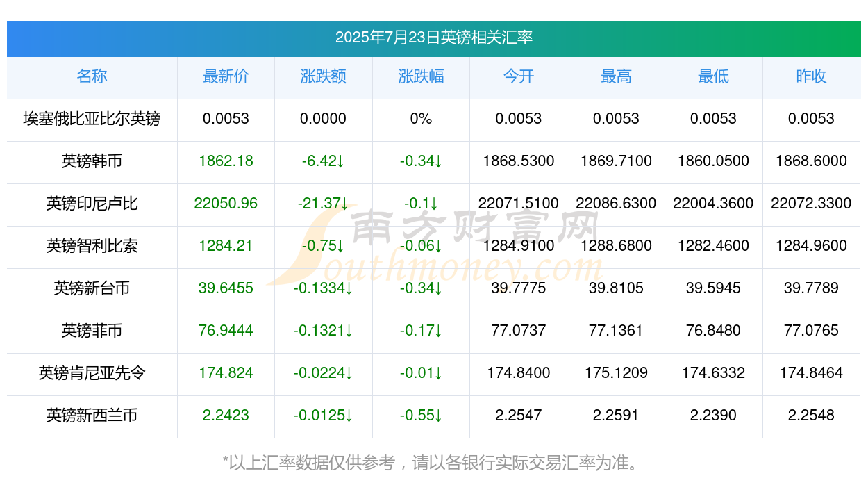
Task: Click latest price 1862.18
Action: pyautogui.click(x=226, y=161)
